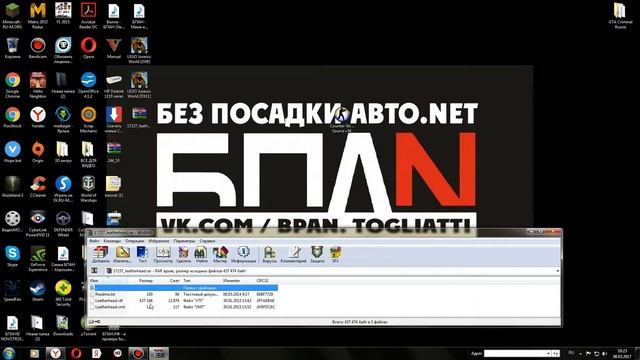The height and width of the screenshot is (360, 640).
Task: Open the Избранное menu in WinRAR
Action: (159, 241)
